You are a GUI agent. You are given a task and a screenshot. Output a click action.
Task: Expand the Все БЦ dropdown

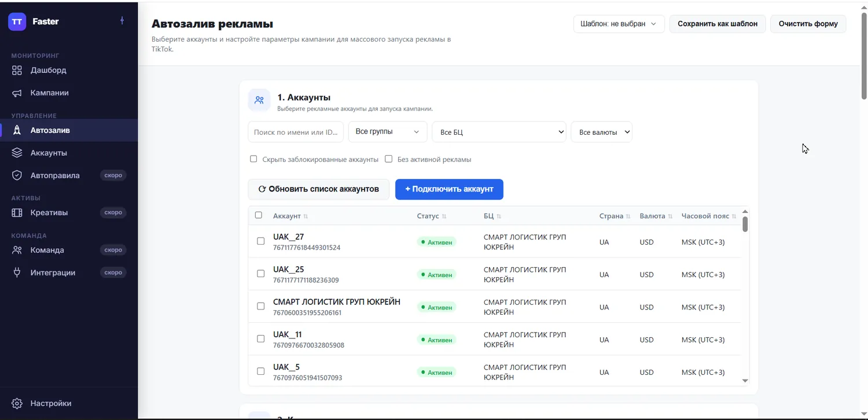499,132
